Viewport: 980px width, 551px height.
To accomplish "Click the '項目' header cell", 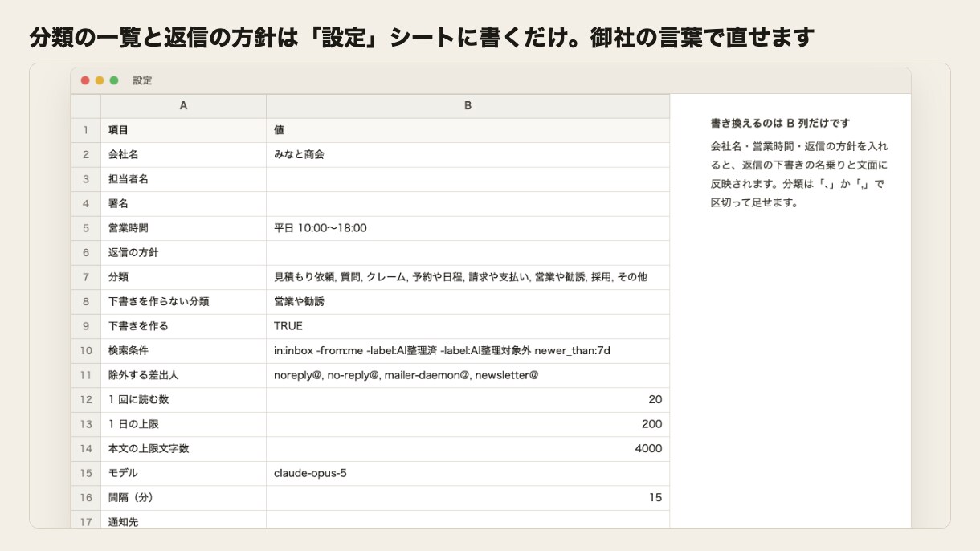I will tap(183, 130).
